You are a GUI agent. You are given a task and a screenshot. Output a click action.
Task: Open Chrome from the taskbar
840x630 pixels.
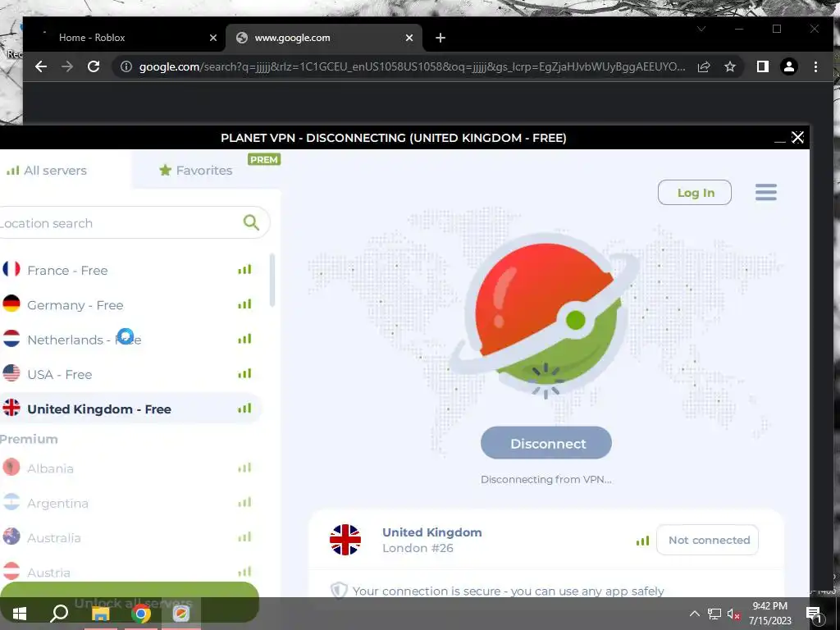pyautogui.click(x=141, y=614)
